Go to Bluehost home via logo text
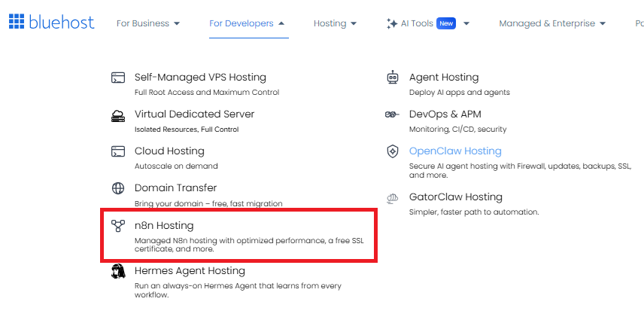 point(62,22)
